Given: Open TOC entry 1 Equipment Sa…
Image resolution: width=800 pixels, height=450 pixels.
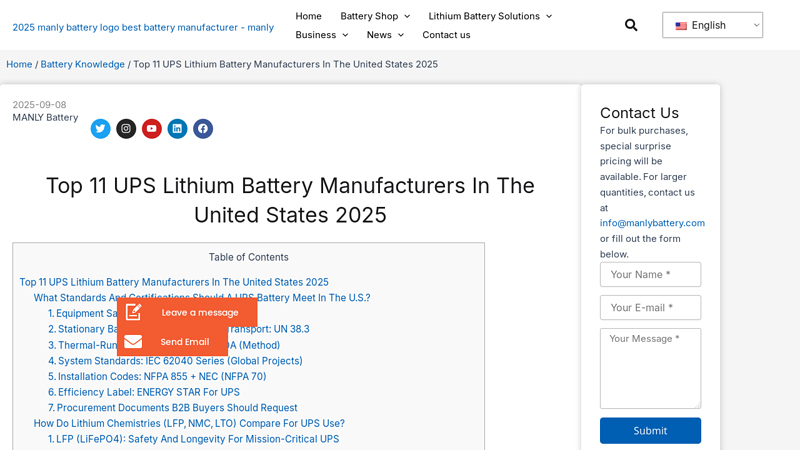Looking at the screenshot, I should coord(83,313).
